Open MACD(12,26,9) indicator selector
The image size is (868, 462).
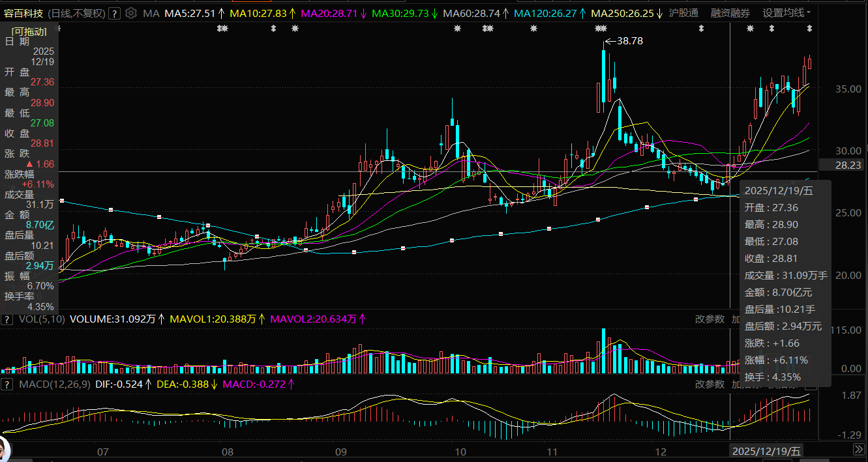click(x=55, y=384)
